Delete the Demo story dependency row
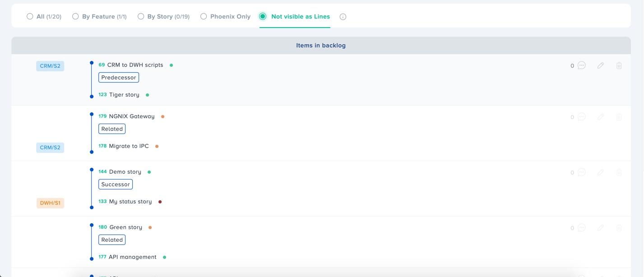Screen dimensions: 644x277 tap(619, 172)
